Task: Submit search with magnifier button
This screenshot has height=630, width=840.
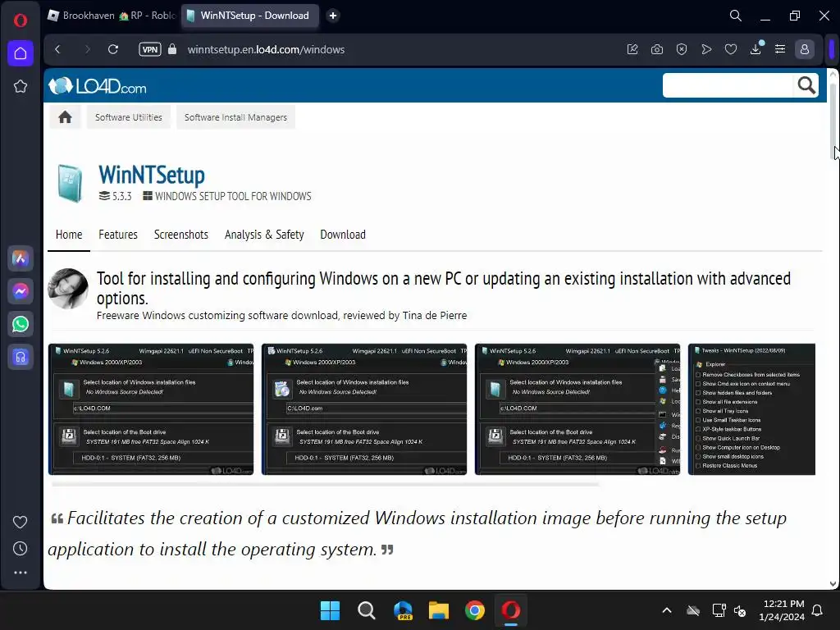Action: click(806, 85)
